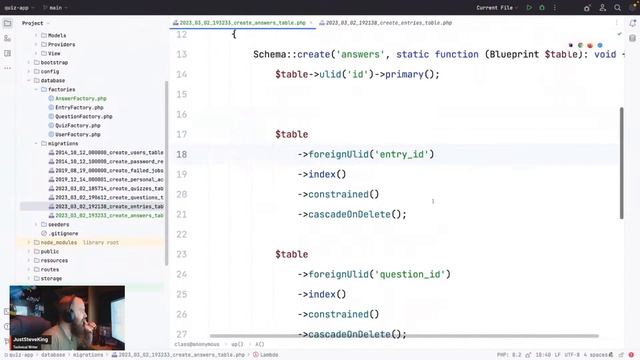Open the debug listener icon in toolbar
The image size is (640, 360).
point(587,8)
